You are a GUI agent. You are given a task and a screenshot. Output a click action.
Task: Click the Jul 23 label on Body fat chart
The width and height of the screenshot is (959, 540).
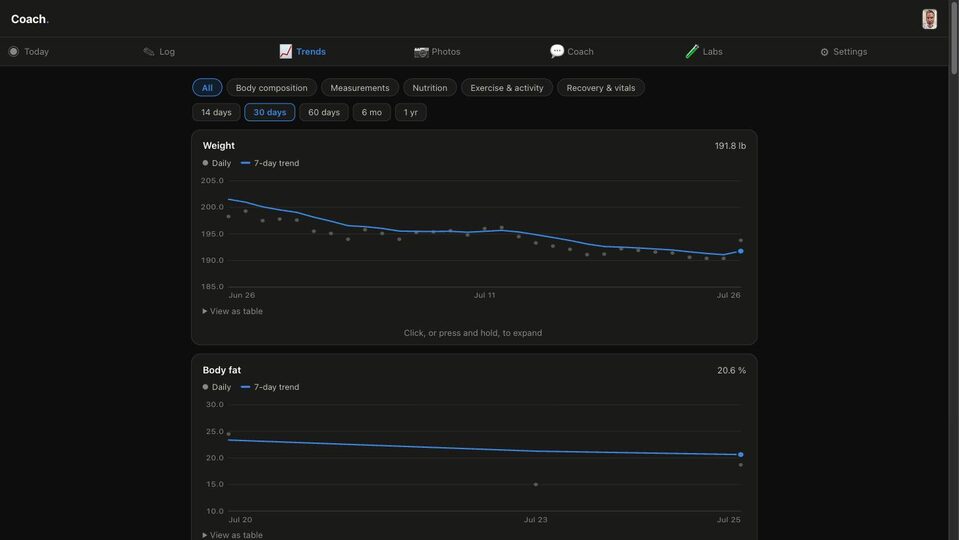[535, 519]
